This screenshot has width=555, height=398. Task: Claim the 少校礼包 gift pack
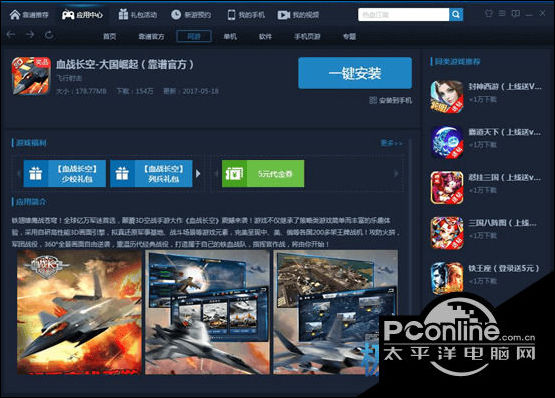point(65,174)
